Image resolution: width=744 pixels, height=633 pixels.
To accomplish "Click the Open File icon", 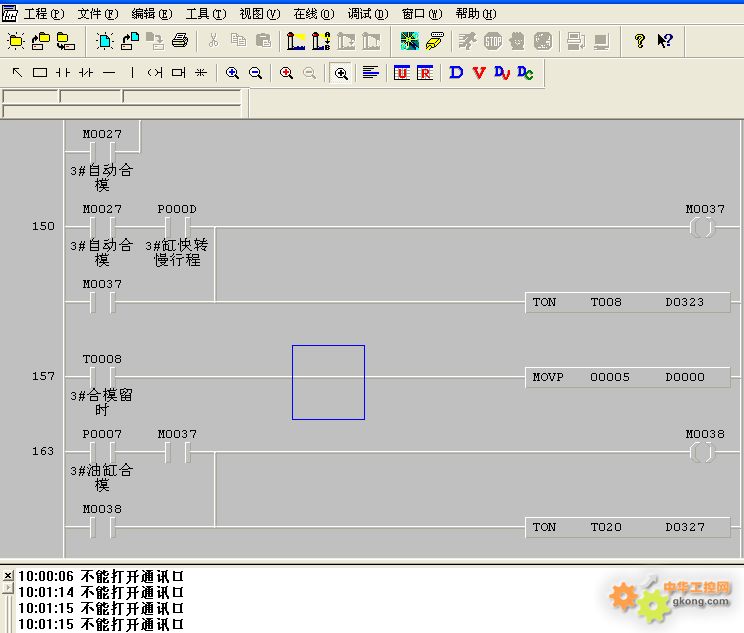I will pyautogui.click(x=130, y=41).
